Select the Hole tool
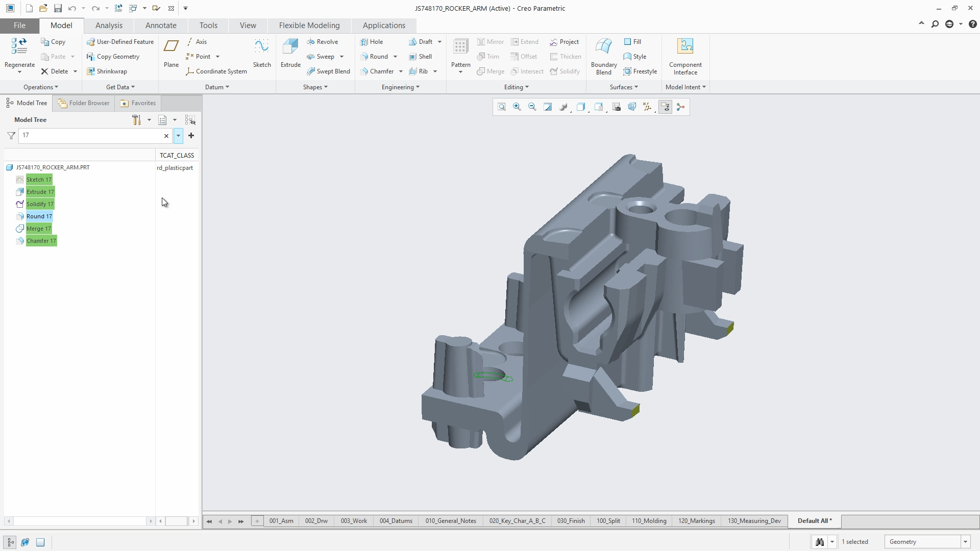 (372, 42)
